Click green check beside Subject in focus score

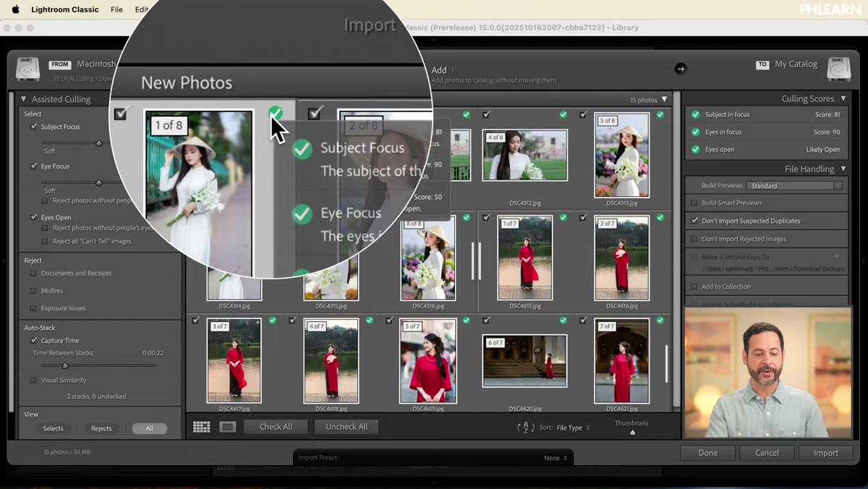point(695,114)
